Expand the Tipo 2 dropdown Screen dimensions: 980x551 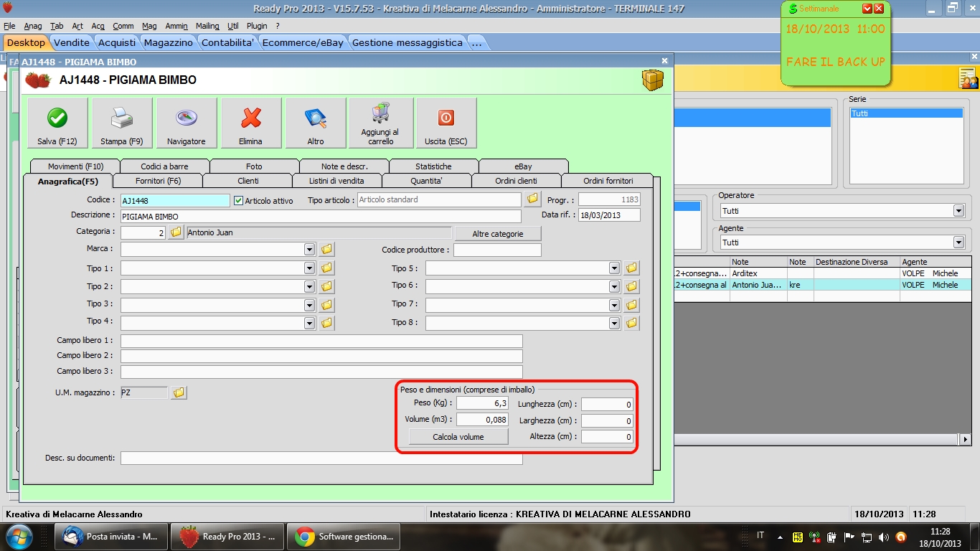tap(310, 287)
